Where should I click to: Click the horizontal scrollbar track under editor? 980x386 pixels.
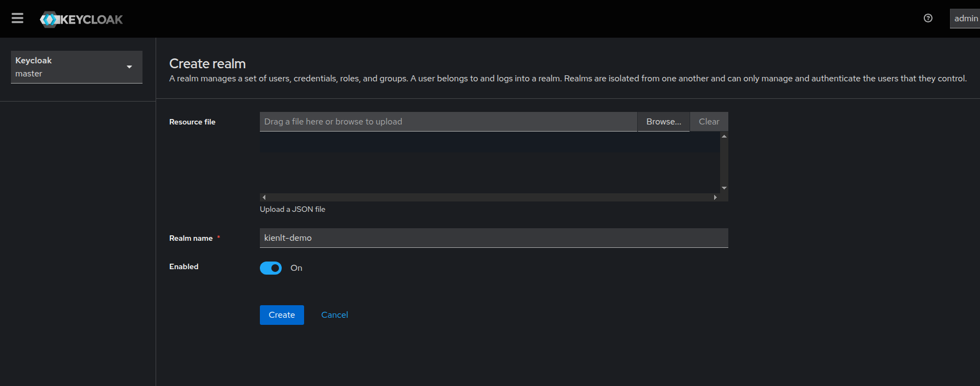(x=489, y=197)
